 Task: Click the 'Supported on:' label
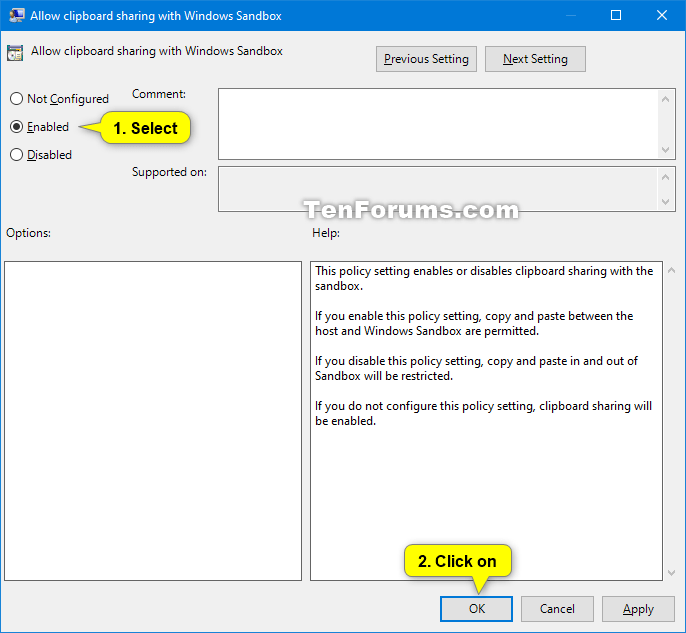[169, 172]
